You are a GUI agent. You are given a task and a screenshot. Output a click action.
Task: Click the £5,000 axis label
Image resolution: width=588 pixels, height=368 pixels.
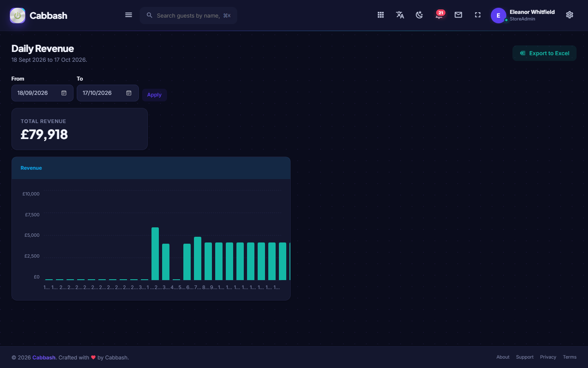point(32,235)
